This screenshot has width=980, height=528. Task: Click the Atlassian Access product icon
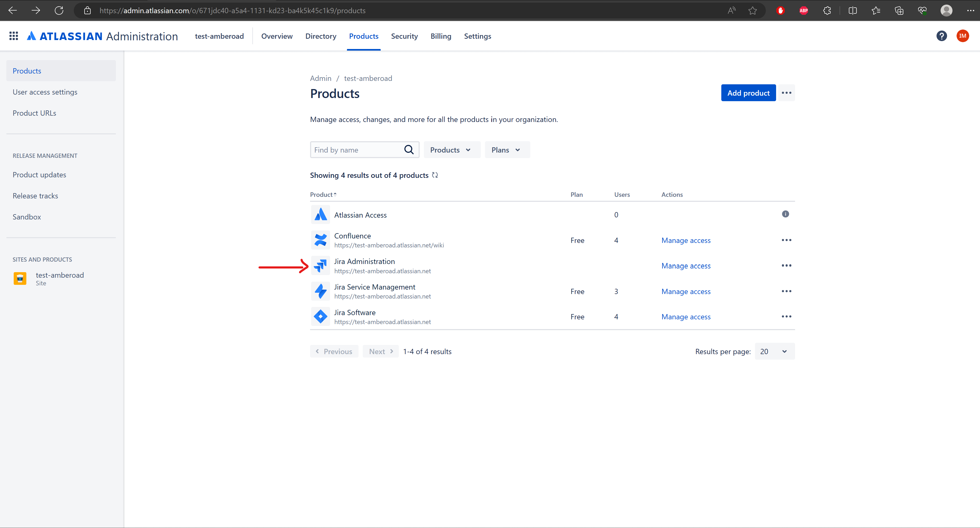[320, 214]
